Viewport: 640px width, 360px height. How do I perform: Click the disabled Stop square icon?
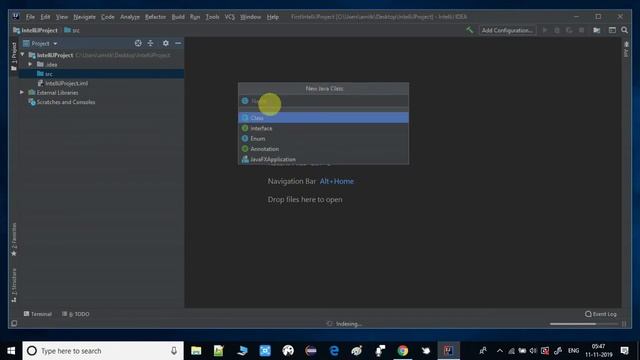(x=582, y=30)
